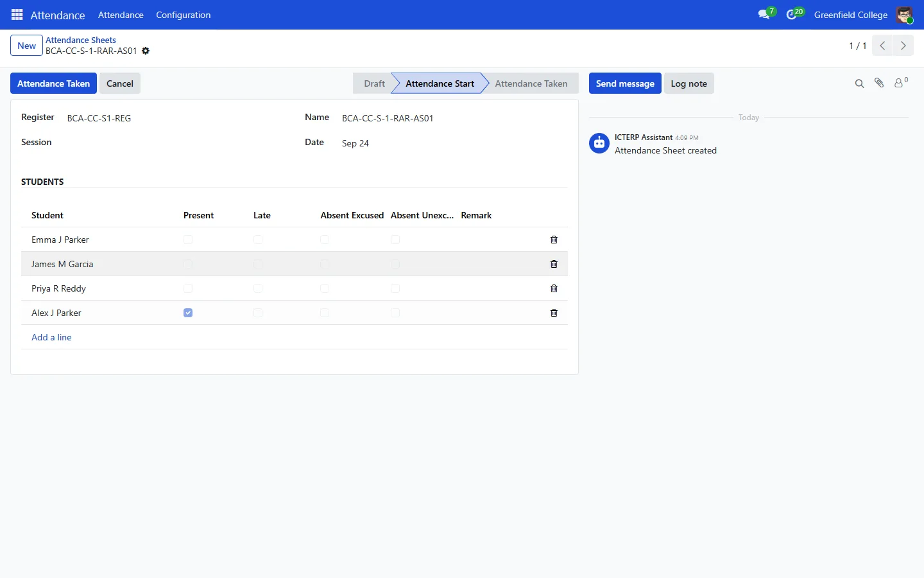This screenshot has height=578, width=924.
Task: Mark Priya R Reddy as absent excused
Action: coord(325,288)
